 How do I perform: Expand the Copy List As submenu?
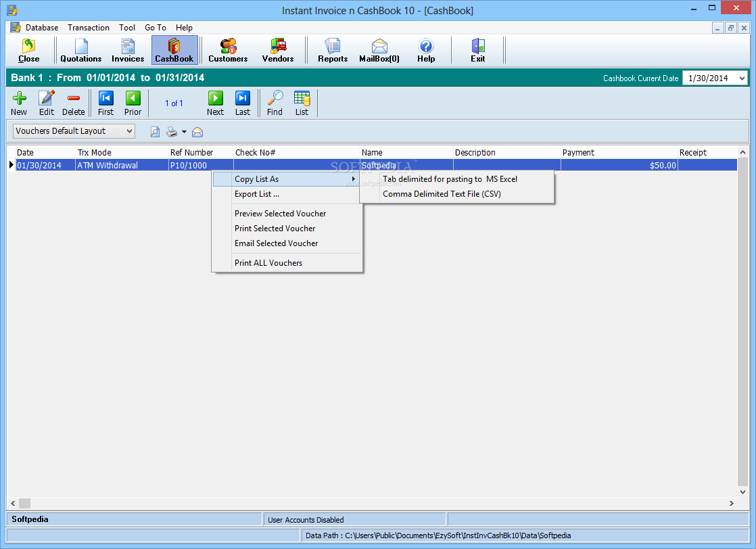287,178
